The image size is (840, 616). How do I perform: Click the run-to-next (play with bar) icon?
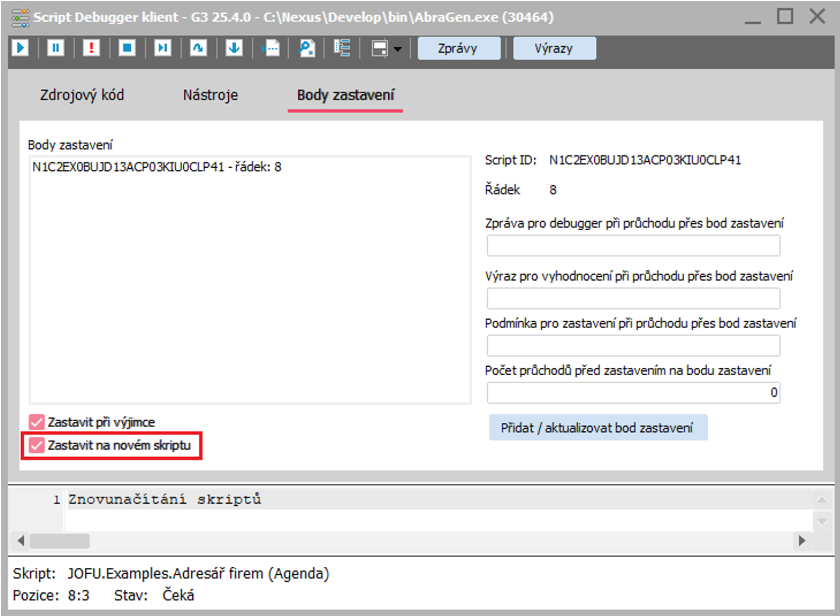[x=163, y=48]
